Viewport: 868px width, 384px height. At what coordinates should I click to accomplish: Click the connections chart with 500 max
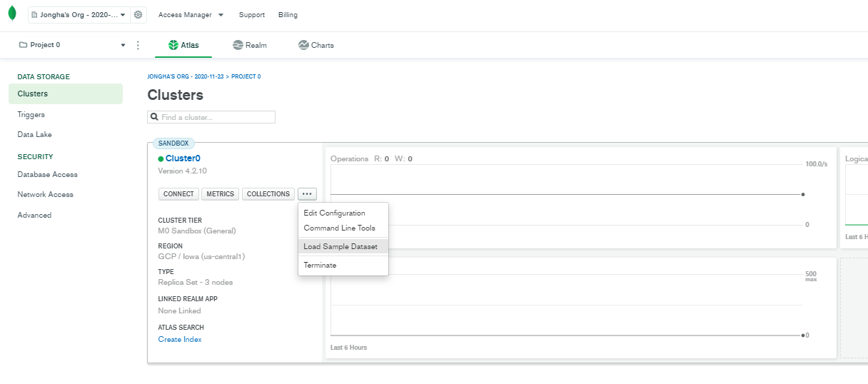tap(580, 308)
